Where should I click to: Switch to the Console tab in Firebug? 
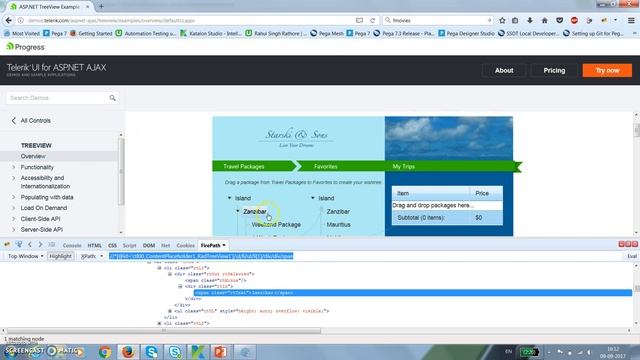[x=72, y=245]
